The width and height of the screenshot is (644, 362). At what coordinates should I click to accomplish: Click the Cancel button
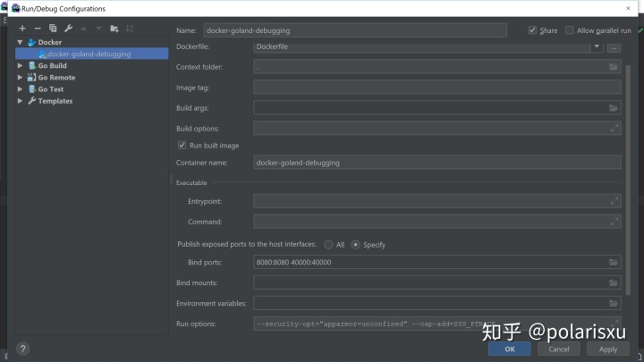click(559, 349)
